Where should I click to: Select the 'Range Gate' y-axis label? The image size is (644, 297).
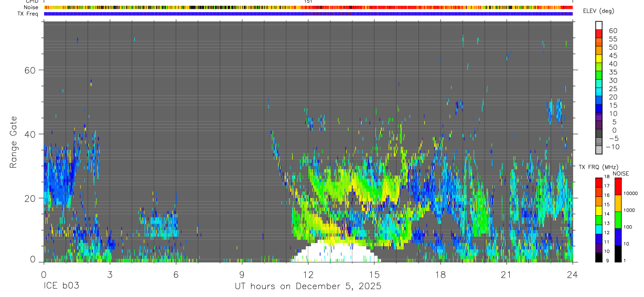click(13, 142)
